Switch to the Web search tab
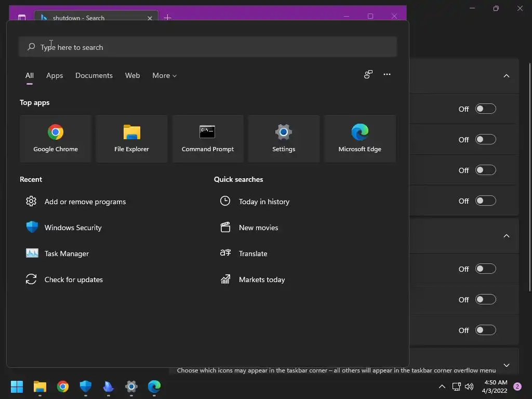532x399 pixels. tap(132, 76)
